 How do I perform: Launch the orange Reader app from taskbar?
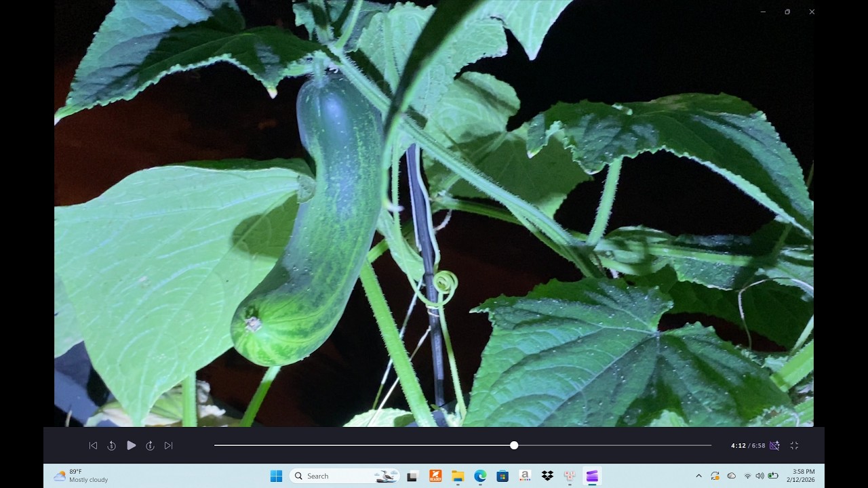point(435,476)
